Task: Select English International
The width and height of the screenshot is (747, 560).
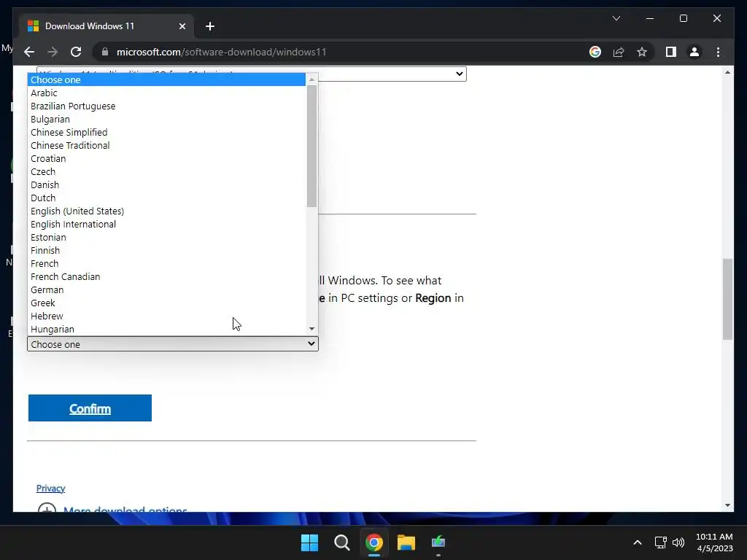Action: click(x=166, y=224)
